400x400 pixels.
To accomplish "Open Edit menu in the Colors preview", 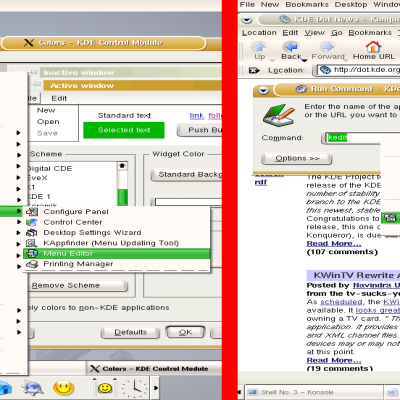I will click(x=59, y=98).
